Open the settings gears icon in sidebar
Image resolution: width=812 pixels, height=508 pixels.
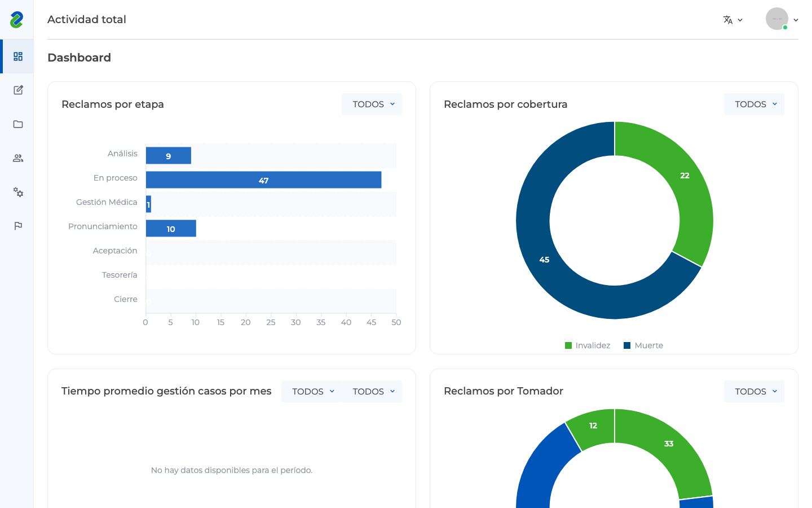pyautogui.click(x=18, y=192)
